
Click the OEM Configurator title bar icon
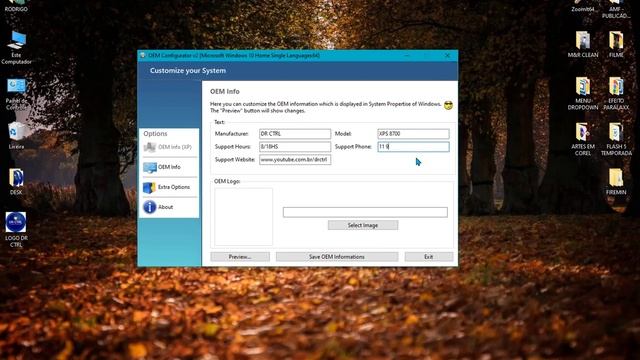[142, 56]
